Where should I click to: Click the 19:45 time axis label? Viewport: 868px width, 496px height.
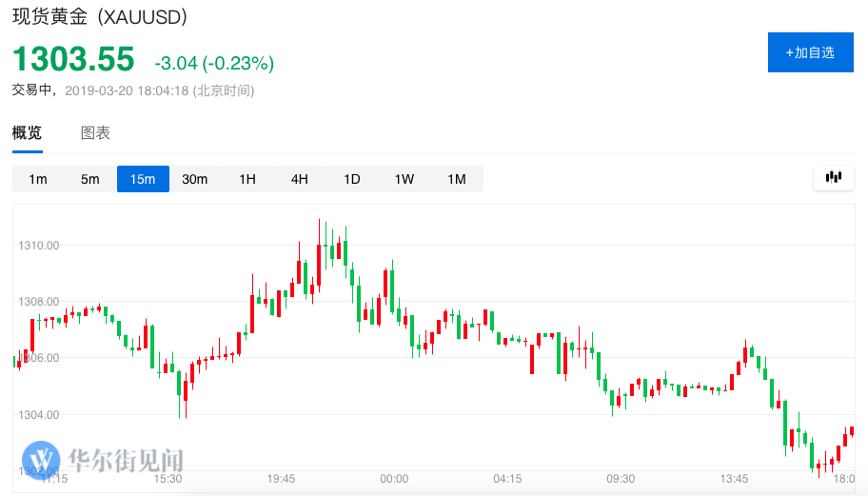click(281, 479)
